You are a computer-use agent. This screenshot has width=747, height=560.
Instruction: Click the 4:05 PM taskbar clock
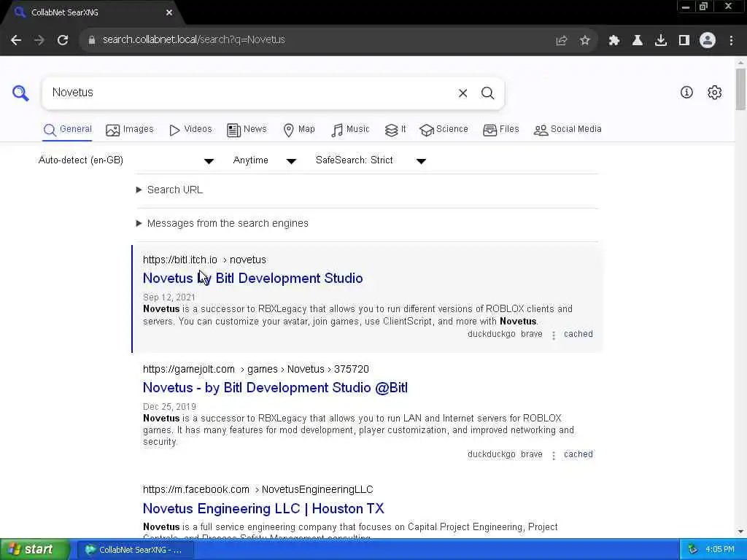720,550
